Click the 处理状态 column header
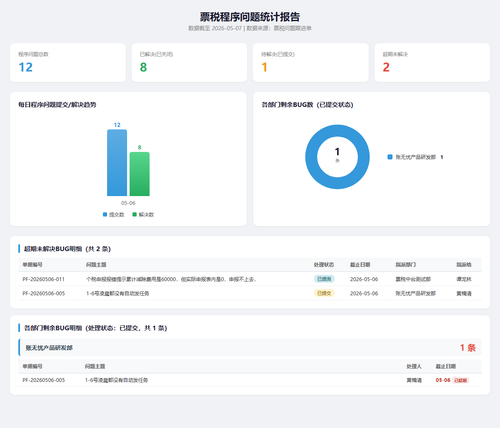Image resolution: width=500 pixels, height=428 pixels. [324, 265]
